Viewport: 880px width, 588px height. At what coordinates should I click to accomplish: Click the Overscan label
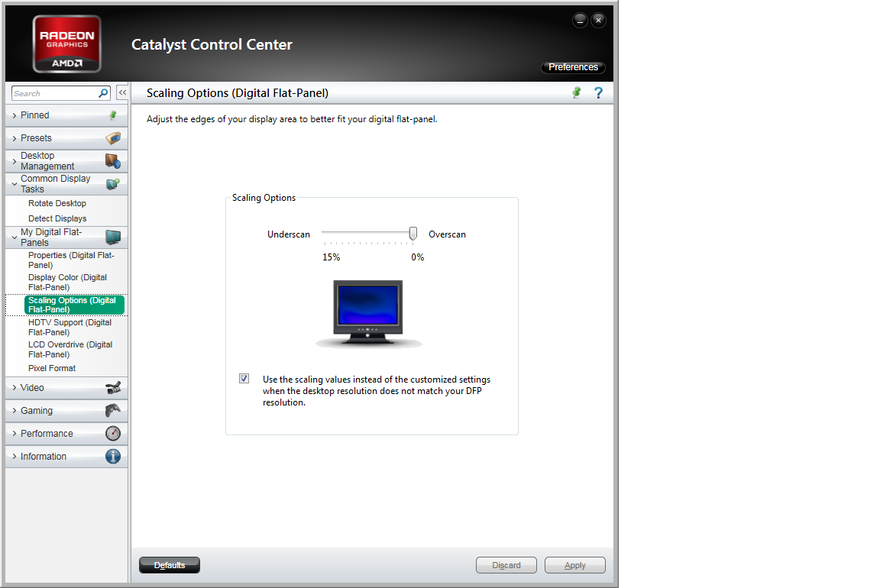coord(448,234)
